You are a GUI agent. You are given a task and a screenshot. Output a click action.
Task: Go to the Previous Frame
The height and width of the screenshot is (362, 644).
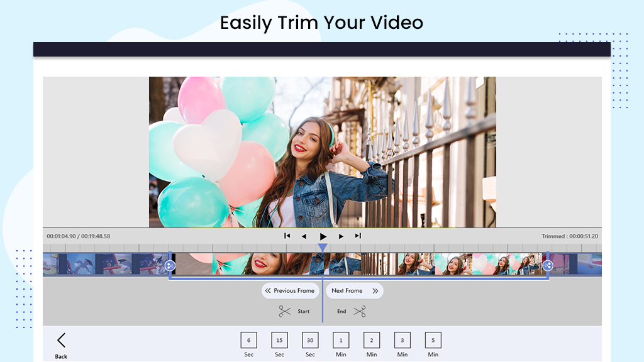[x=291, y=290]
